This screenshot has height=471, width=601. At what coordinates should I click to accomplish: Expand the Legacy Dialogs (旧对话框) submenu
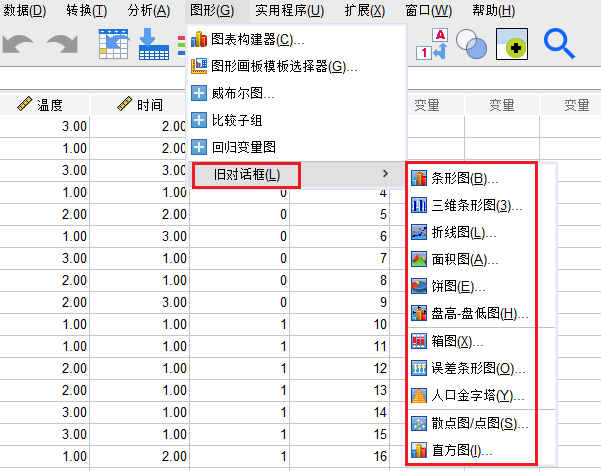tap(246, 175)
